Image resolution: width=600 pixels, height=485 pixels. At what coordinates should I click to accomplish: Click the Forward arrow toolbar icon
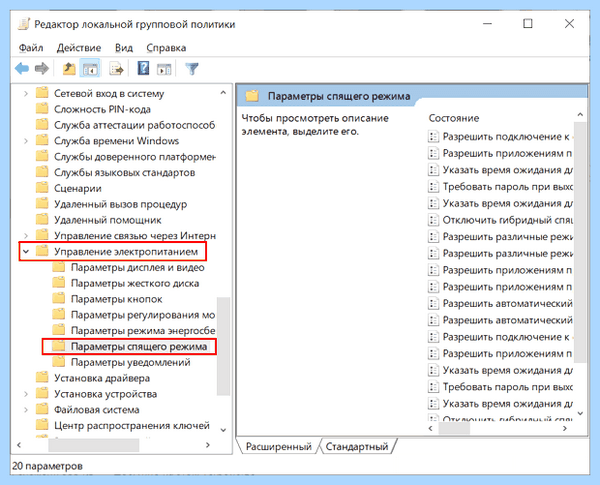[42, 69]
